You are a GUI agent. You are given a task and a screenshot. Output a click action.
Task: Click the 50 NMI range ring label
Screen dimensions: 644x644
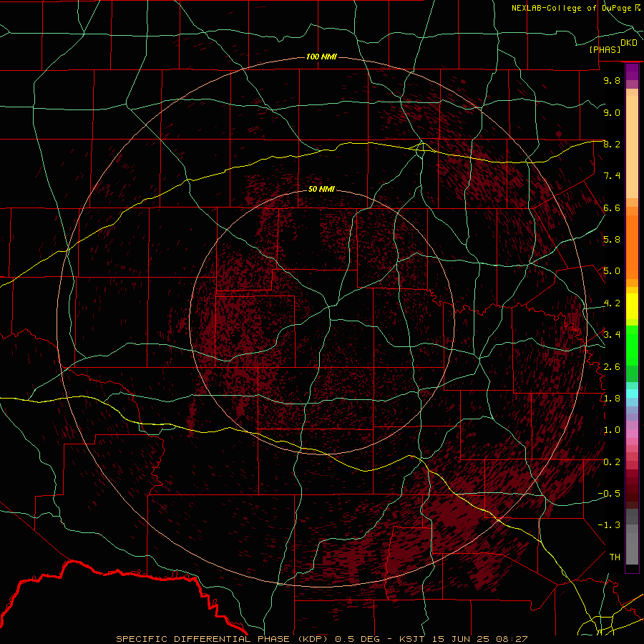(321, 189)
